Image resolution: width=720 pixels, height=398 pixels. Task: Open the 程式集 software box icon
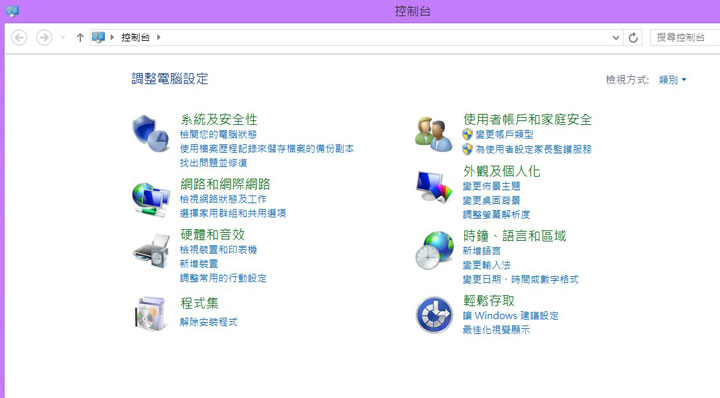[x=151, y=314]
